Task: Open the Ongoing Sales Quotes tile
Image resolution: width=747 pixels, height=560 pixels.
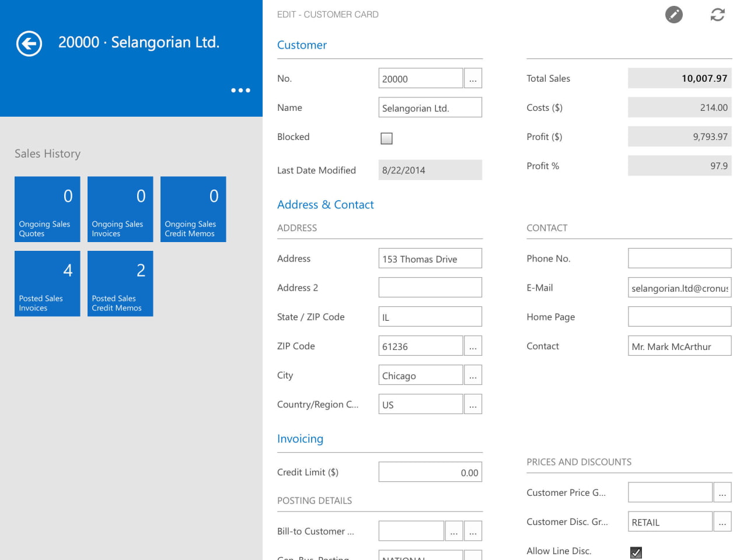Action: coord(47,209)
